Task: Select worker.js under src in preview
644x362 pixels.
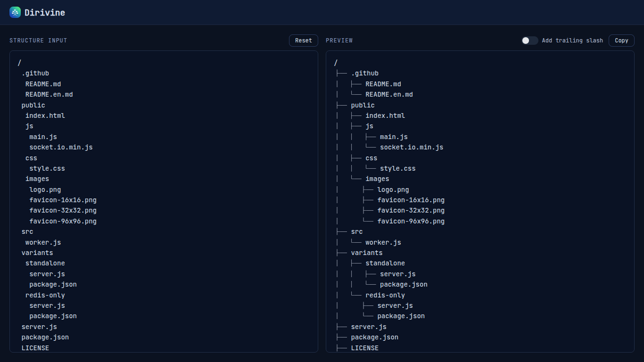Action: (383, 242)
